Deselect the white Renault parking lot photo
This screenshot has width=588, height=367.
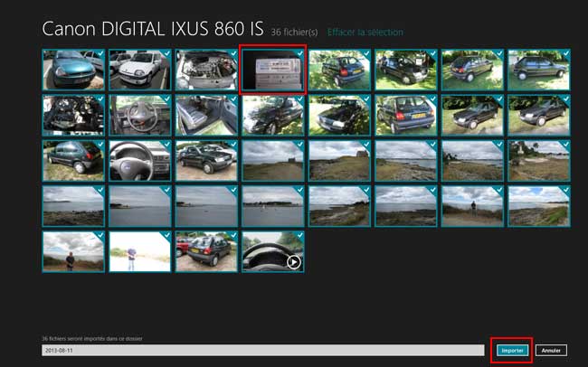coord(140,70)
